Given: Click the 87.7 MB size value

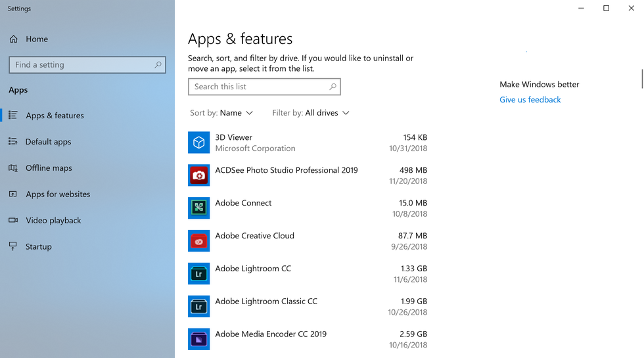Looking at the screenshot, I should (x=413, y=236).
